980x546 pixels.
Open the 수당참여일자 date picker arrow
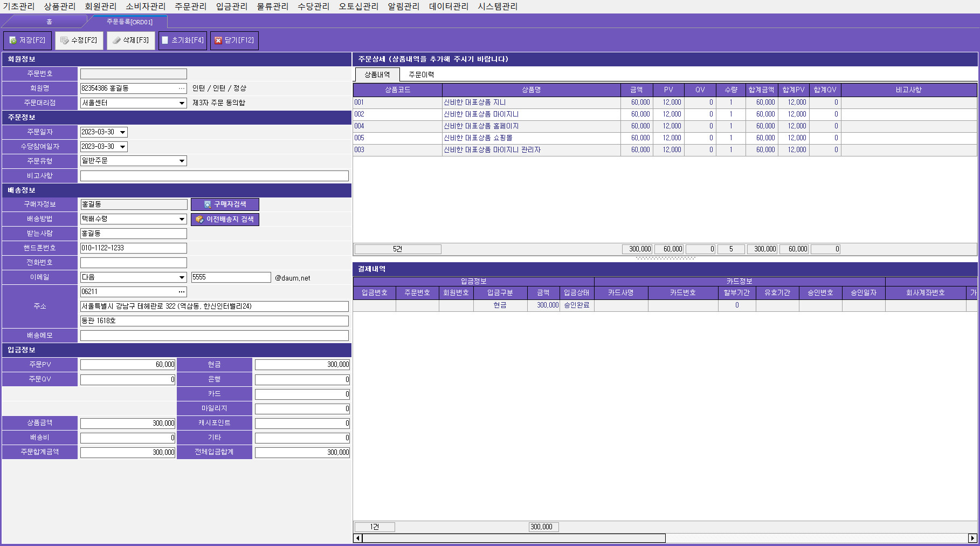click(123, 147)
